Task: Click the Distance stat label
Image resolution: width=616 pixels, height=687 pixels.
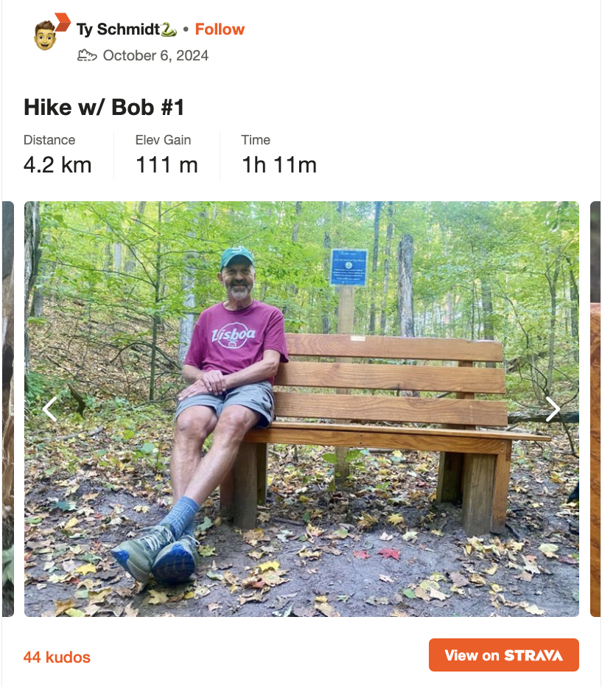Action: [49, 140]
